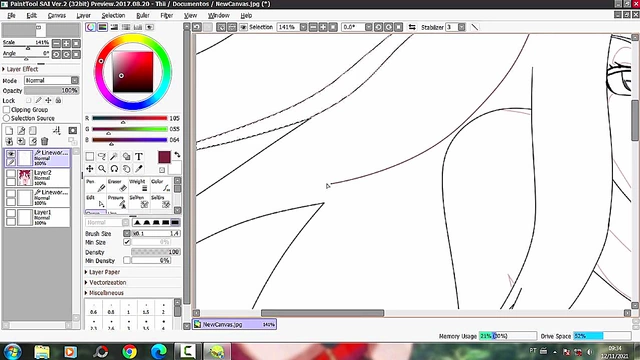Reset the navigator Scale
640x360 pixels.
tap(76, 43)
